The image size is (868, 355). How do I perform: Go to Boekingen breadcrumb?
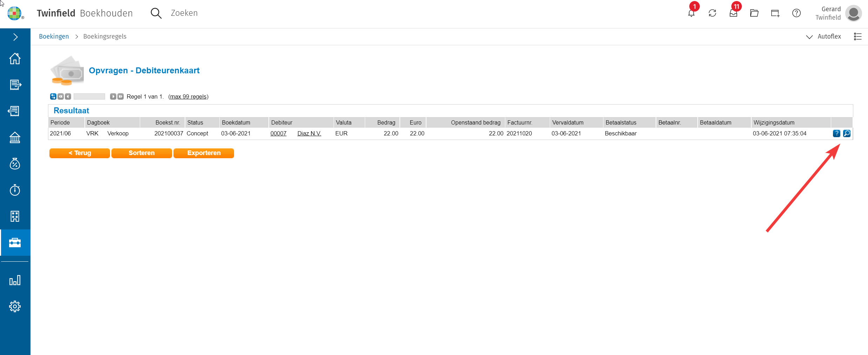coord(54,36)
